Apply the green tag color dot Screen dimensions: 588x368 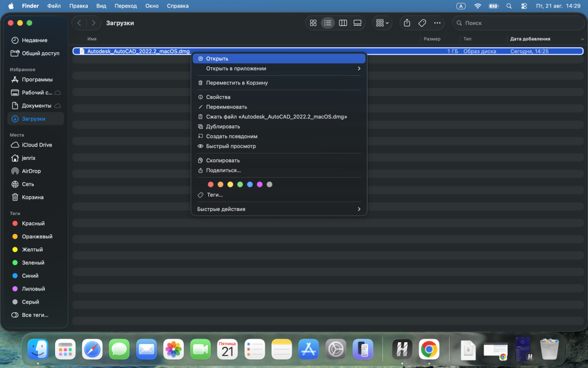click(240, 185)
